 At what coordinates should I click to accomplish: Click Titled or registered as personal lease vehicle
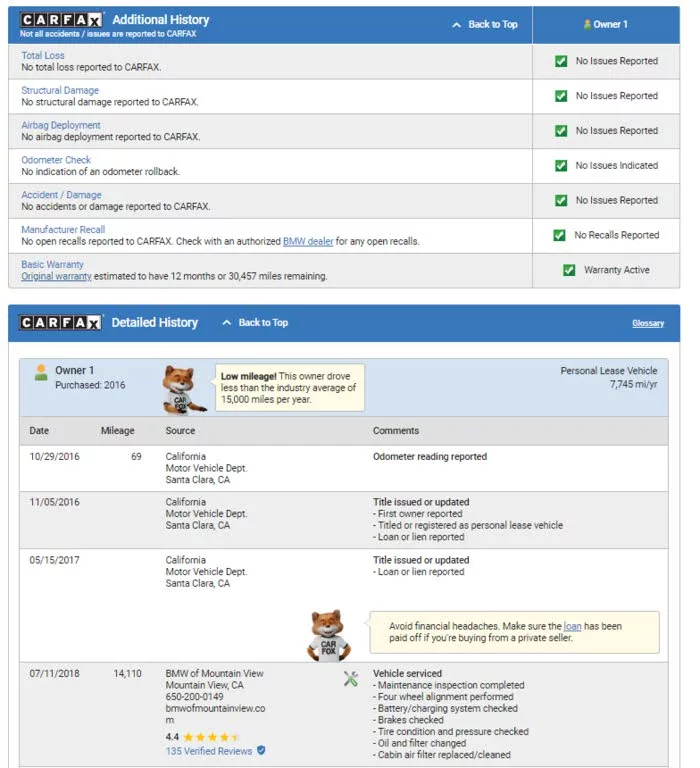pos(468,525)
